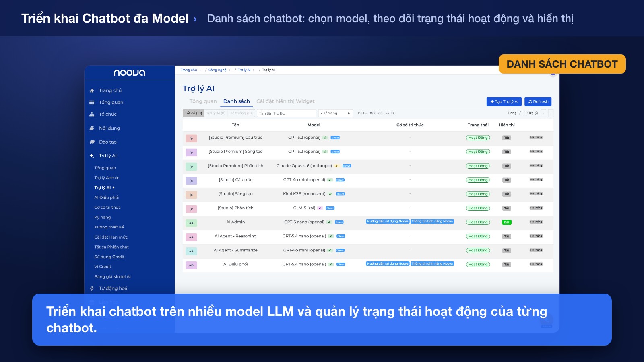Toggle Hiển thị Tắt for AI Agent - Reasoning
The image size is (644, 362).
(x=507, y=236)
